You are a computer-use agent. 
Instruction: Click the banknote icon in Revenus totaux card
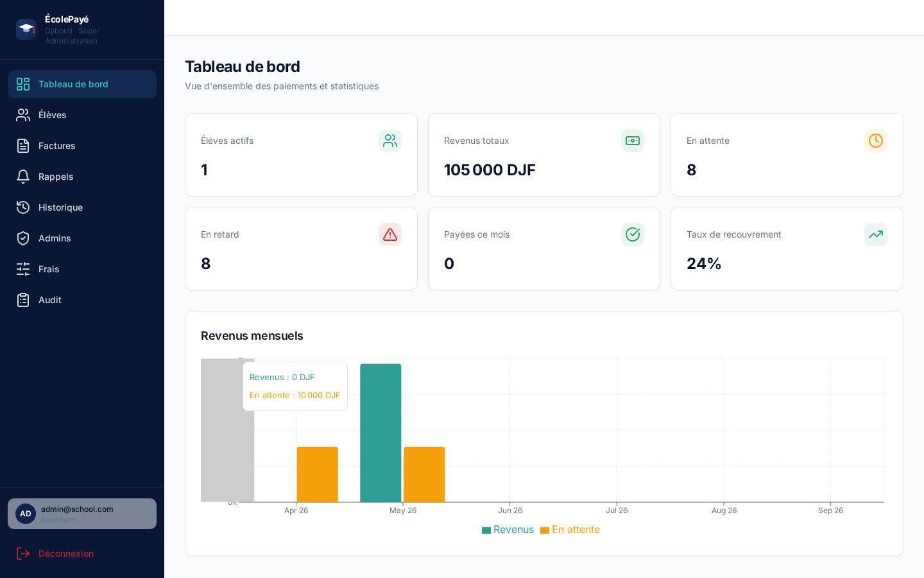click(x=633, y=141)
